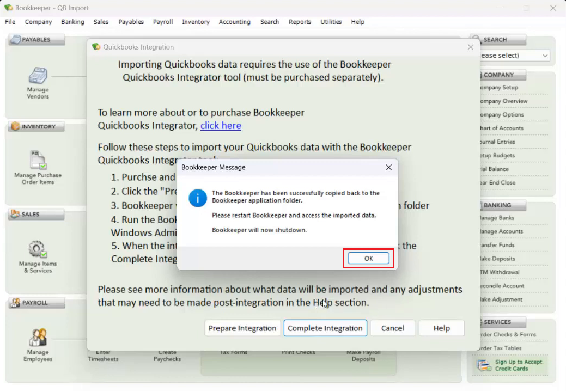Open Setup Budgets link
Viewport: 566px width, 392px height.
coord(497,155)
